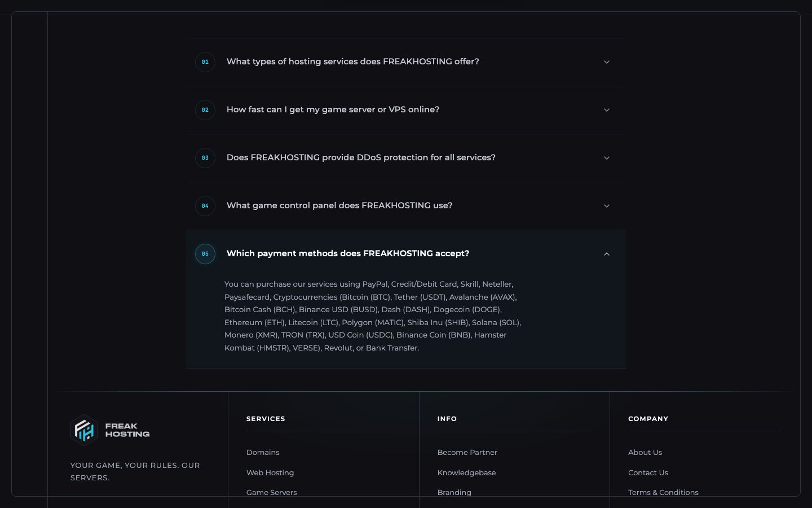Expand the chevron for game server speed question

607,110
